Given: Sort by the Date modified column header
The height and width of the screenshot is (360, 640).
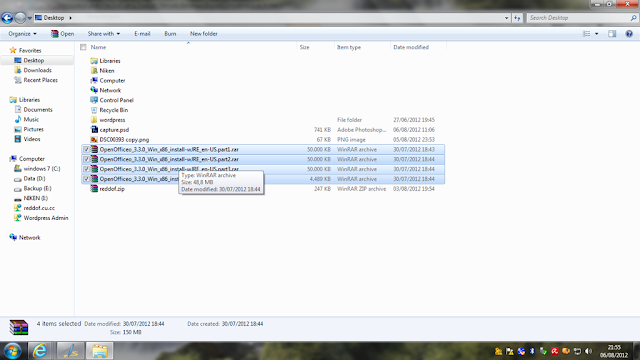Looking at the screenshot, I should [411, 47].
